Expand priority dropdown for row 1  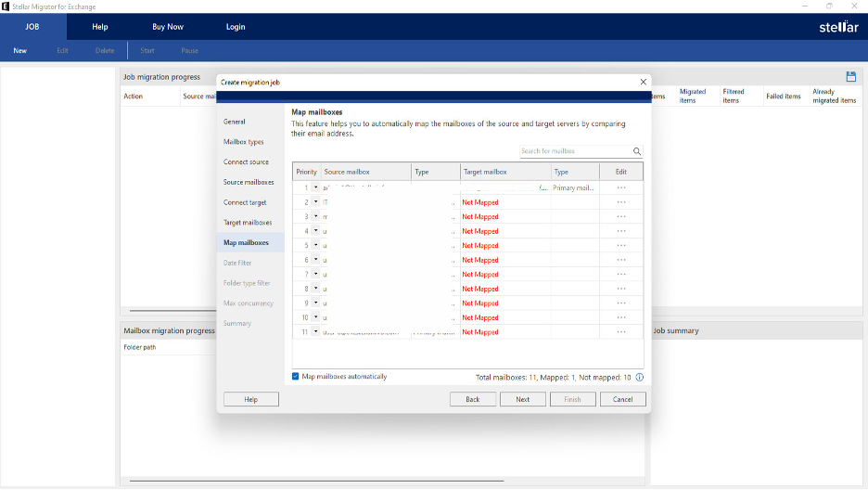315,187
